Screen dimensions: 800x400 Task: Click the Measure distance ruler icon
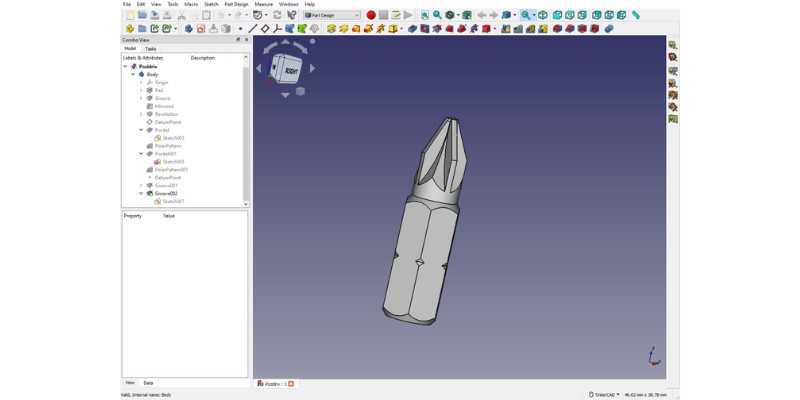click(x=635, y=15)
